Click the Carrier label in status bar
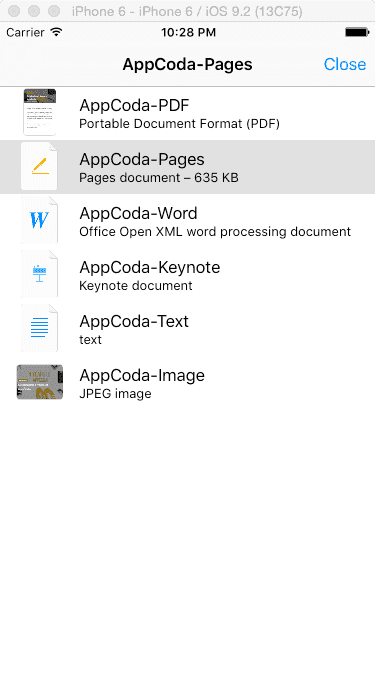Viewport: 375px width, 689px height. click(25, 33)
